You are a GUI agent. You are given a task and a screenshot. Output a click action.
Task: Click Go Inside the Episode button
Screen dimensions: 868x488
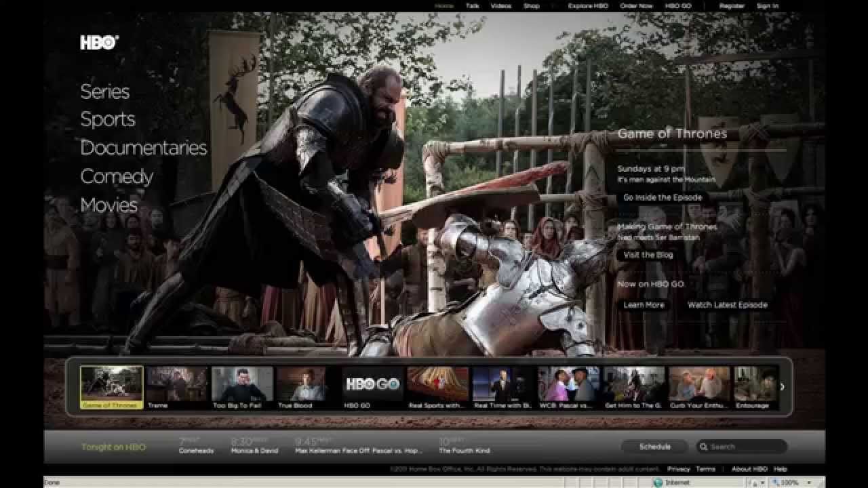663,198
